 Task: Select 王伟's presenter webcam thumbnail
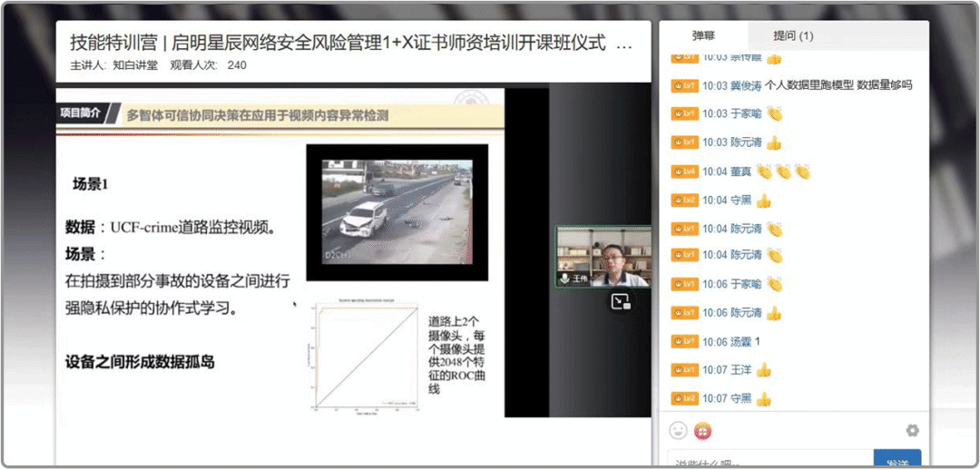603,256
